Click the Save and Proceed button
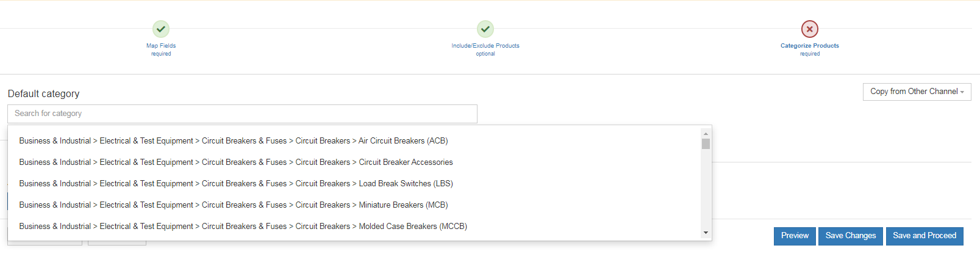This screenshot has width=980, height=262. [924, 236]
